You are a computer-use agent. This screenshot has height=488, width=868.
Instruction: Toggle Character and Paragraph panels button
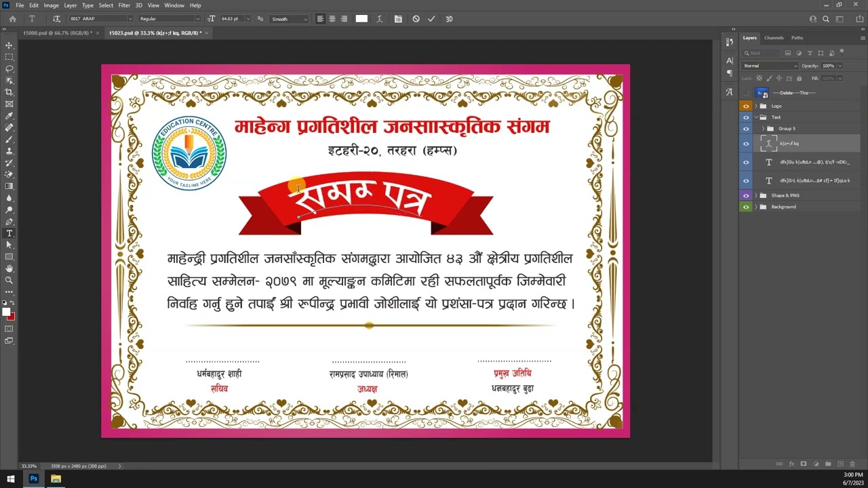398,19
